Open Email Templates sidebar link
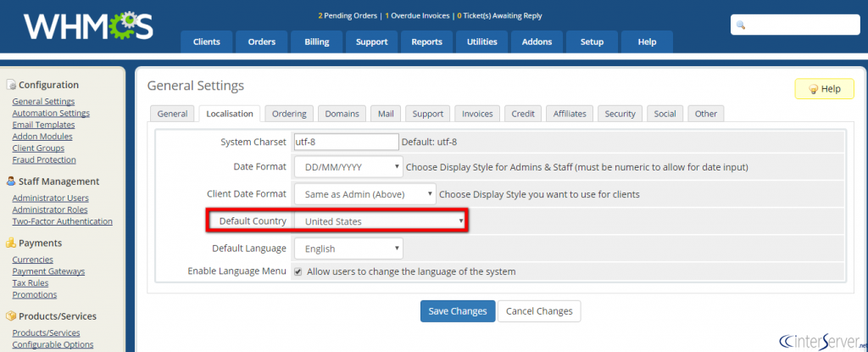Screen dimensions: 868x352 pos(44,125)
